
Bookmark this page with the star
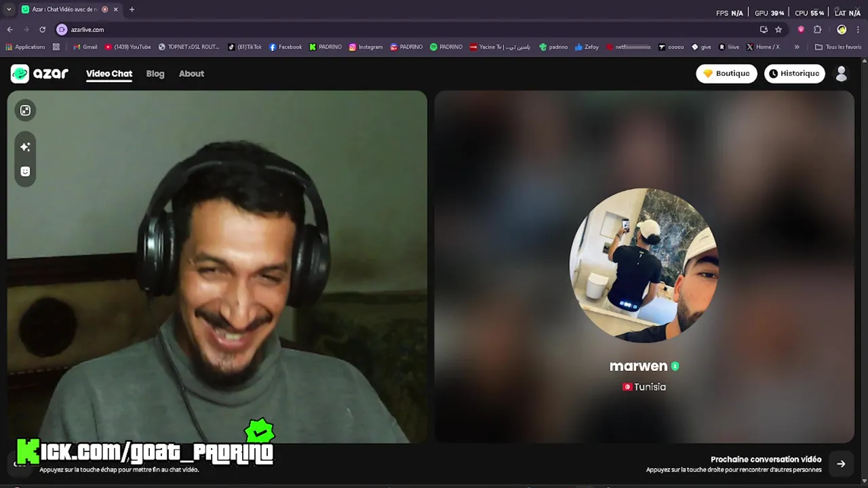pyautogui.click(x=778, y=29)
